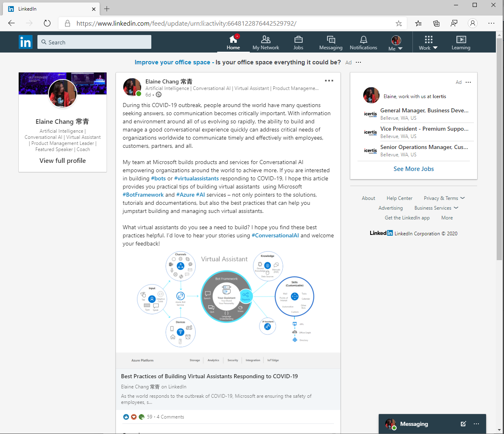Click the love heart reaction icon

coord(134,416)
